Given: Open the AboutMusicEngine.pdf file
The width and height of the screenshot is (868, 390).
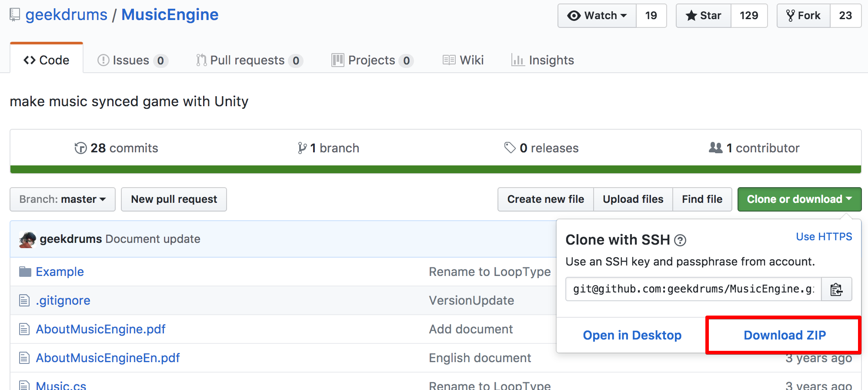Looking at the screenshot, I should point(100,329).
